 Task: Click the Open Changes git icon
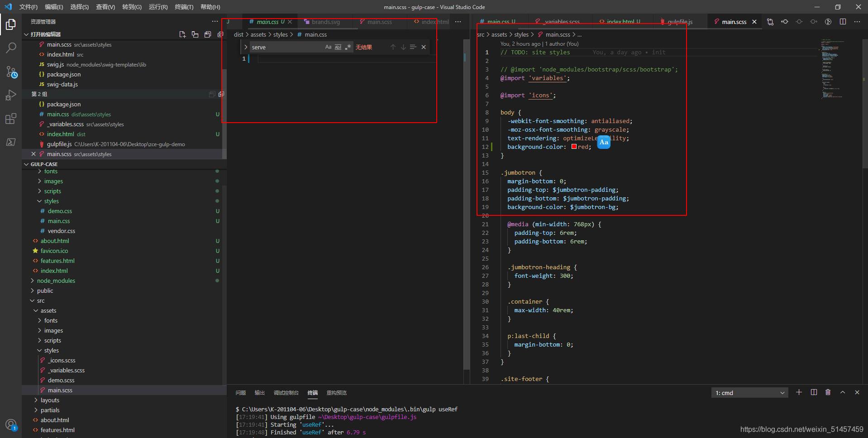(x=770, y=22)
